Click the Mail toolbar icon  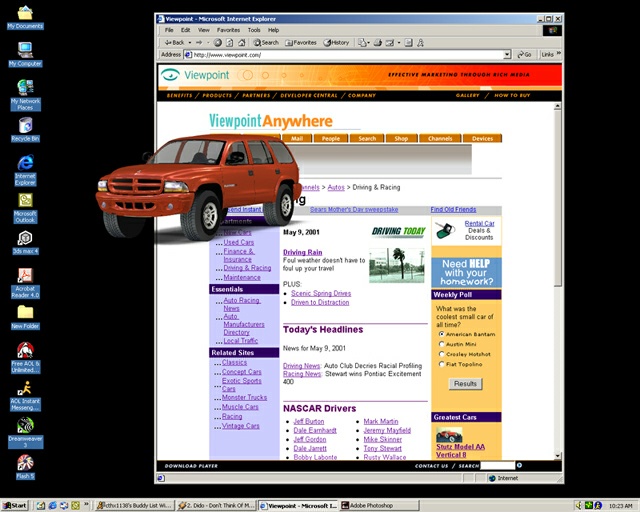(362, 42)
